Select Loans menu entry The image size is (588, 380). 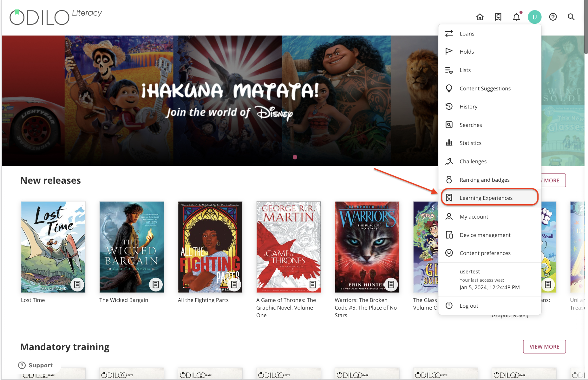(490, 34)
